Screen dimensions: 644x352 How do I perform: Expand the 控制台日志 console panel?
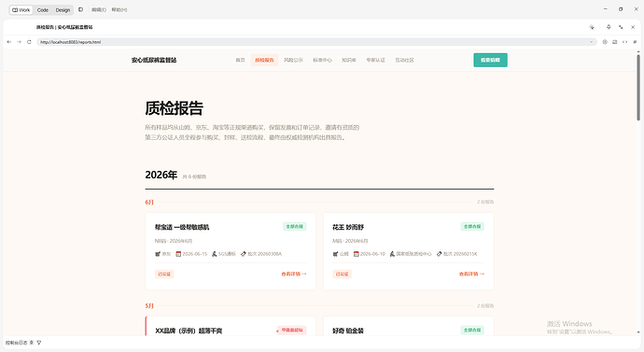coord(17,343)
